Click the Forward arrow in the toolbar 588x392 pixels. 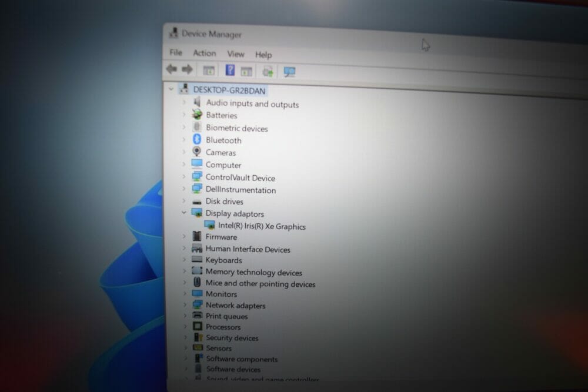tap(187, 69)
